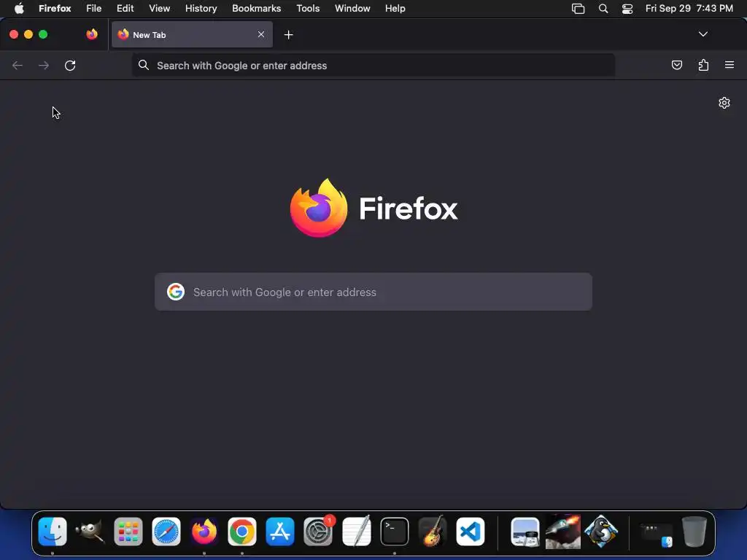Screen dimensions: 747x560
Task: Open Launchpad from the Dock
Action: pyautogui.click(x=128, y=532)
